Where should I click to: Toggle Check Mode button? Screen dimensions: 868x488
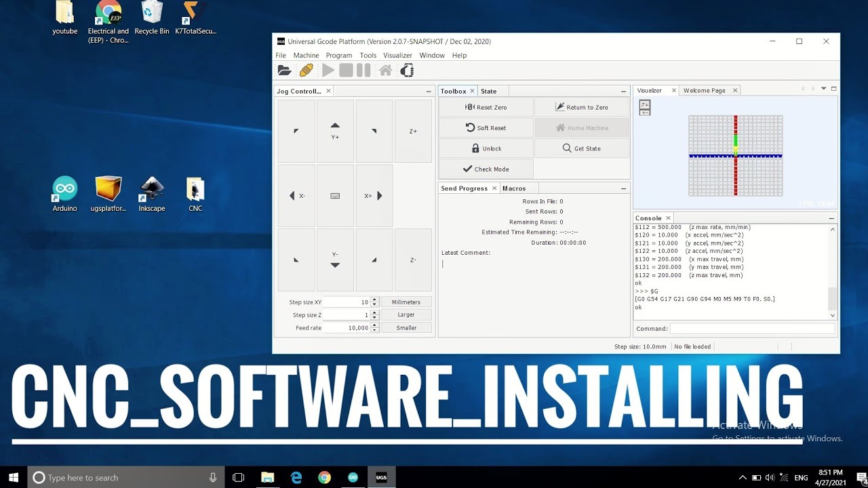point(486,169)
